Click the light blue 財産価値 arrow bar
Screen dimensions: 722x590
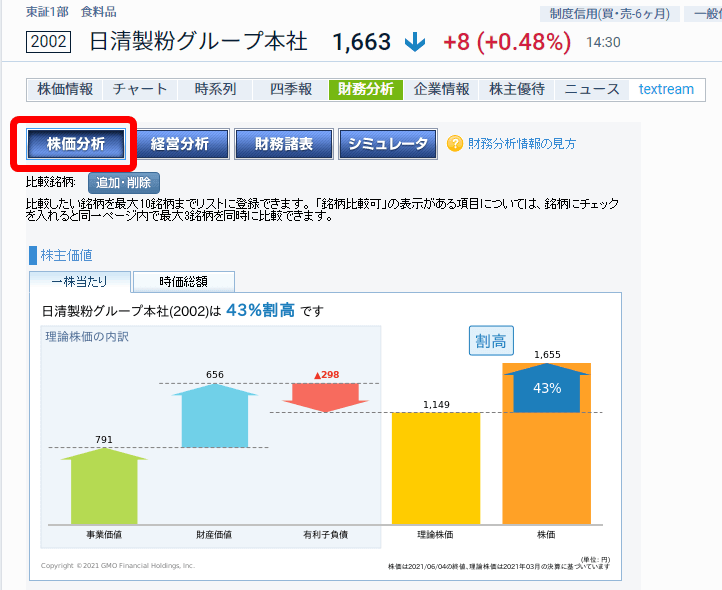(215, 415)
